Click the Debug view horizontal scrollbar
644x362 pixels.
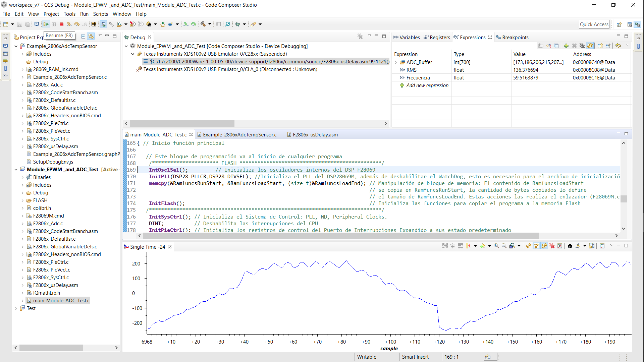(182, 123)
